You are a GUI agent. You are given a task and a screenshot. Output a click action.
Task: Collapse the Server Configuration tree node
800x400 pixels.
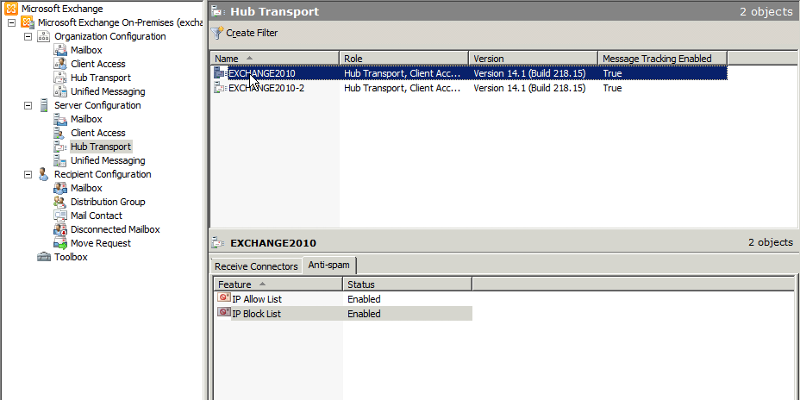click(x=28, y=106)
